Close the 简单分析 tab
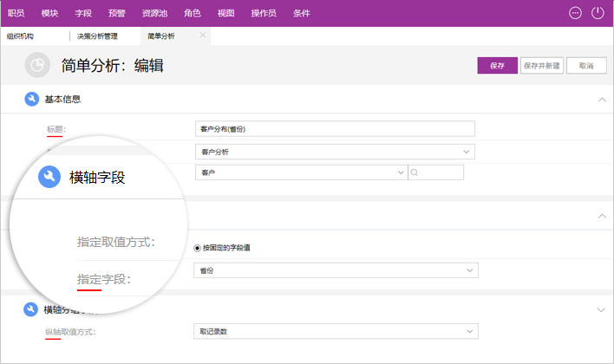This screenshot has width=614, height=364. [203, 36]
